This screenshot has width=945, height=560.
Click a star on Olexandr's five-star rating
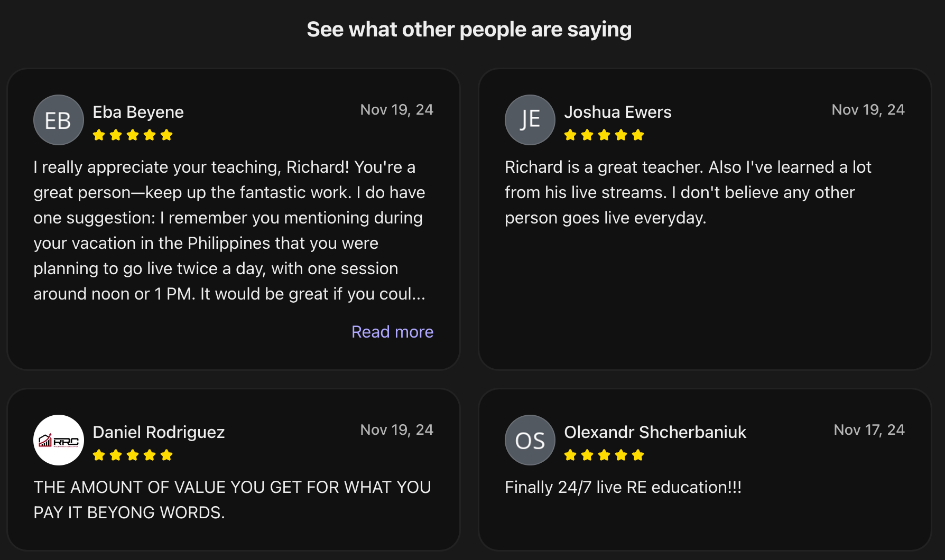604,455
